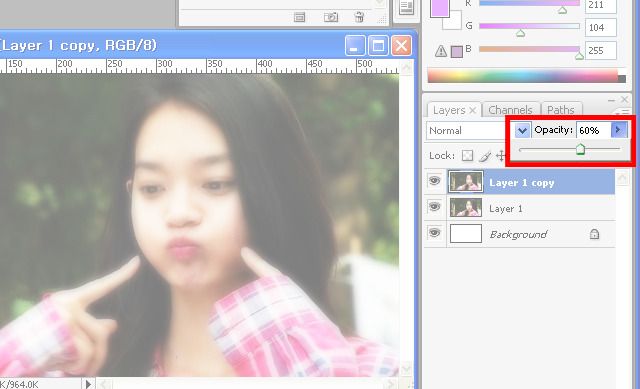Switch to the Paths tab
This screenshot has width=640, height=389.
click(x=560, y=110)
